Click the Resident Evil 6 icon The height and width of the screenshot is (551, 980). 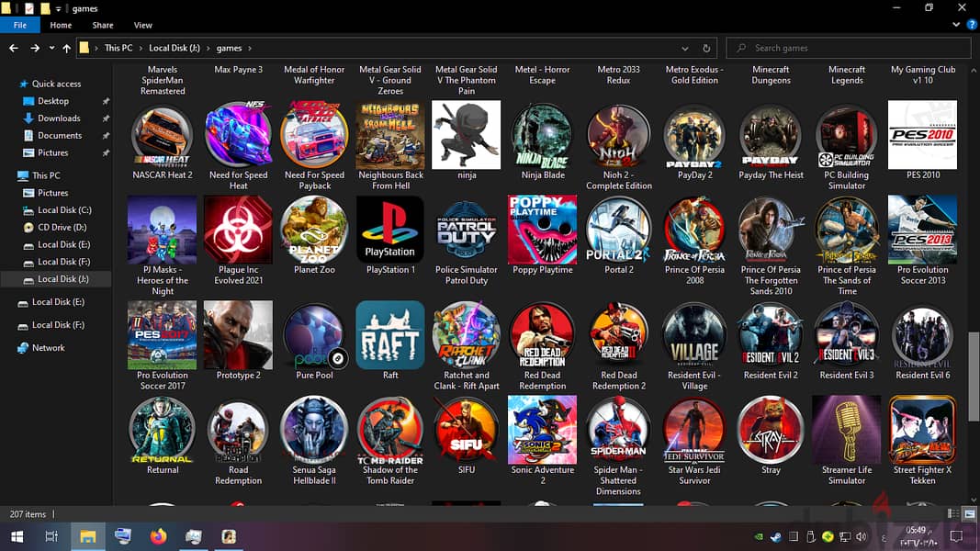[922, 335]
